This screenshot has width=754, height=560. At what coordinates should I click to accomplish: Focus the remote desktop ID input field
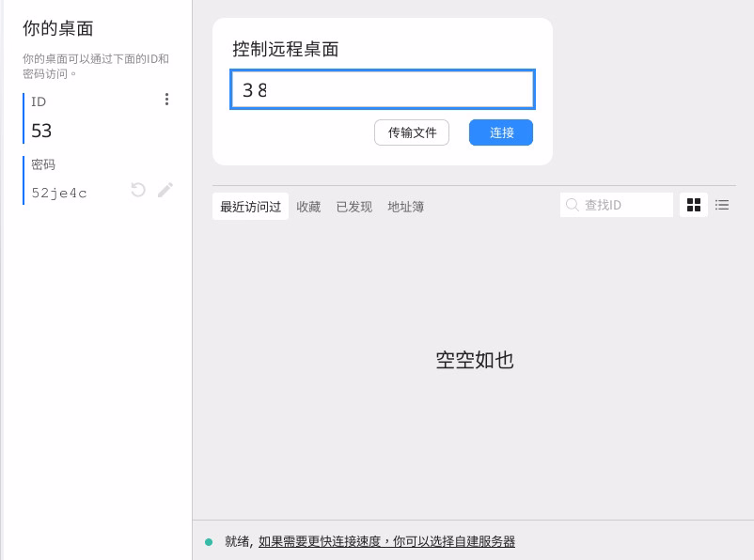[383, 90]
